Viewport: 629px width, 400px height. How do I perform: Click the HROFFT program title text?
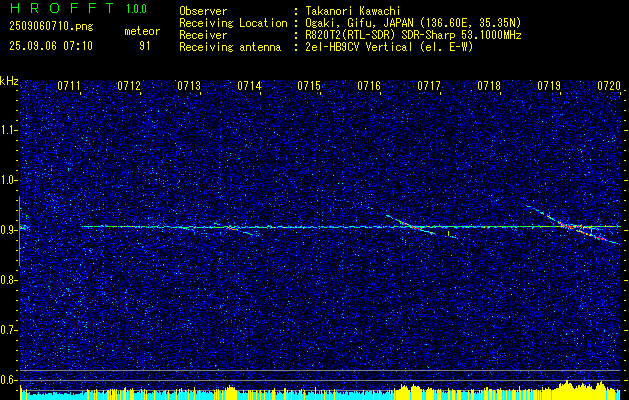coord(62,8)
